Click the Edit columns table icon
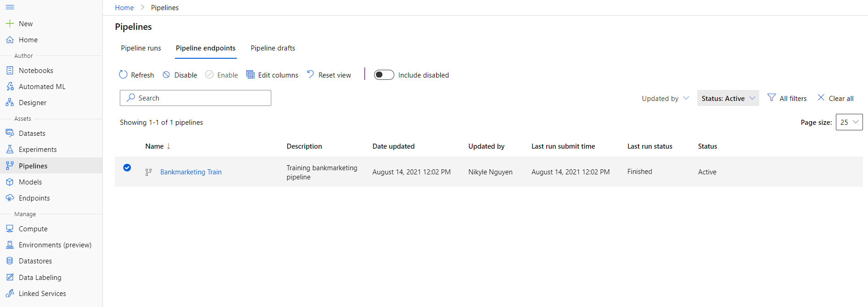The image size is (868, 307). pos(250,74)
